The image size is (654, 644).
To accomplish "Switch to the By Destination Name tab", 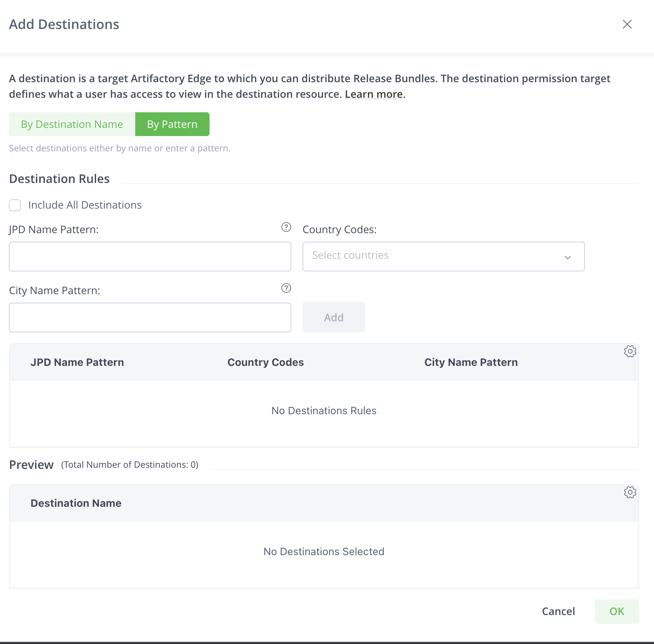I will 72,124.
